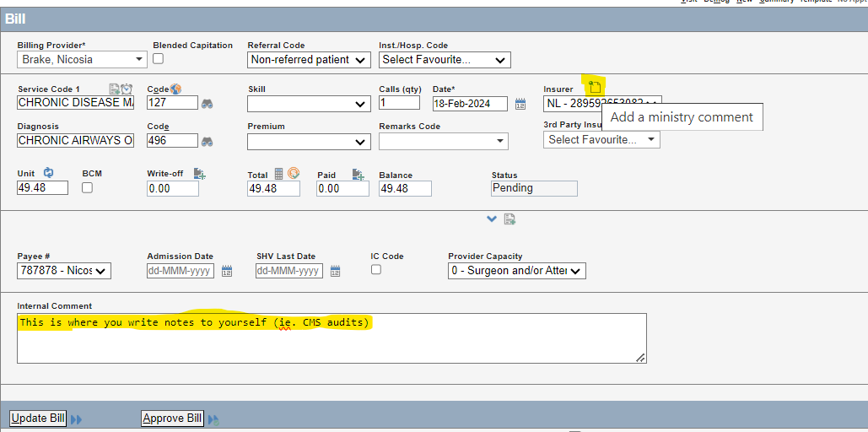Click the add icon beside Write-off
Screen dimensions: 868x432
coord(199,174)
